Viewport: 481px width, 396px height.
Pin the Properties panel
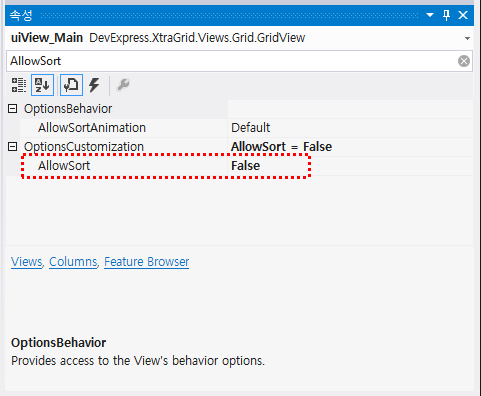(x=446, y=15)
